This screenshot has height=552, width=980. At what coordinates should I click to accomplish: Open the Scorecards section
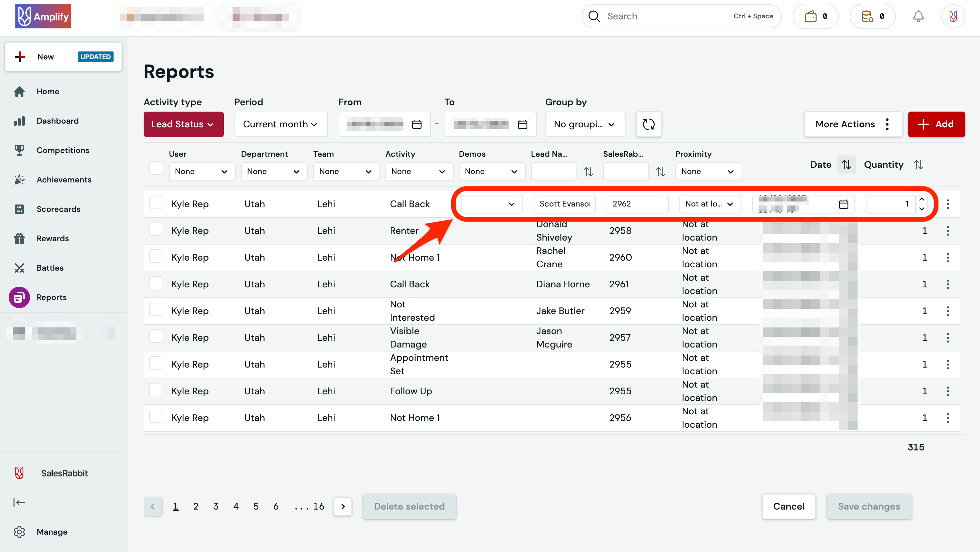point(58,209)
